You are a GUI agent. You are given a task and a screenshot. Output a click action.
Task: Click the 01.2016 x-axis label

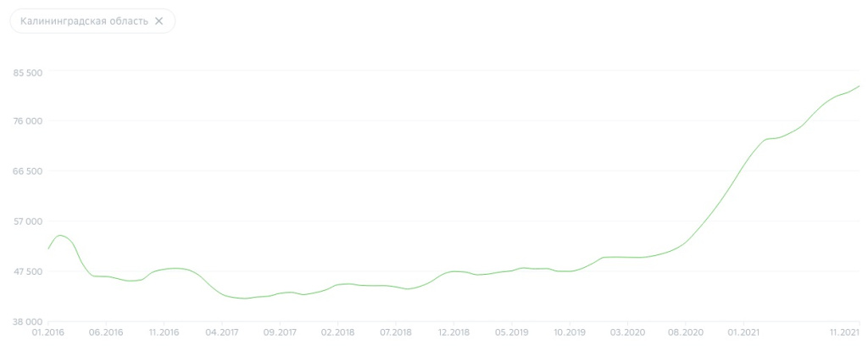47,332
